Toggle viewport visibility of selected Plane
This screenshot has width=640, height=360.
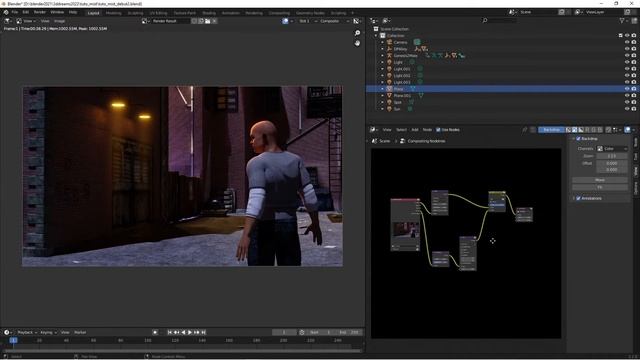pos(627,89)
